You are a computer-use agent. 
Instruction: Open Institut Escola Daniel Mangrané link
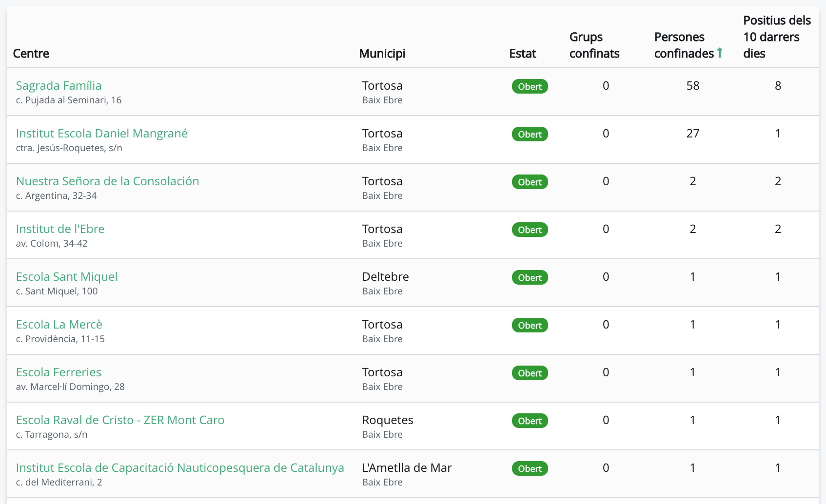pos(101,134)
